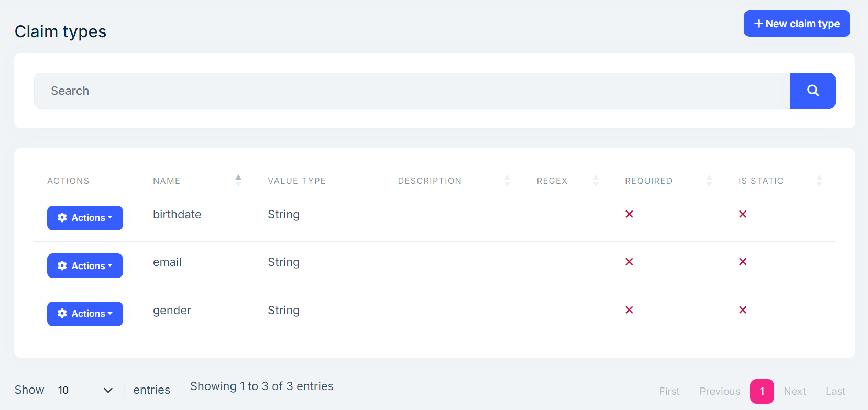Screen dimensions: 868x410
Task: Click the Next pagination link
Action: [x=795, y=391]
